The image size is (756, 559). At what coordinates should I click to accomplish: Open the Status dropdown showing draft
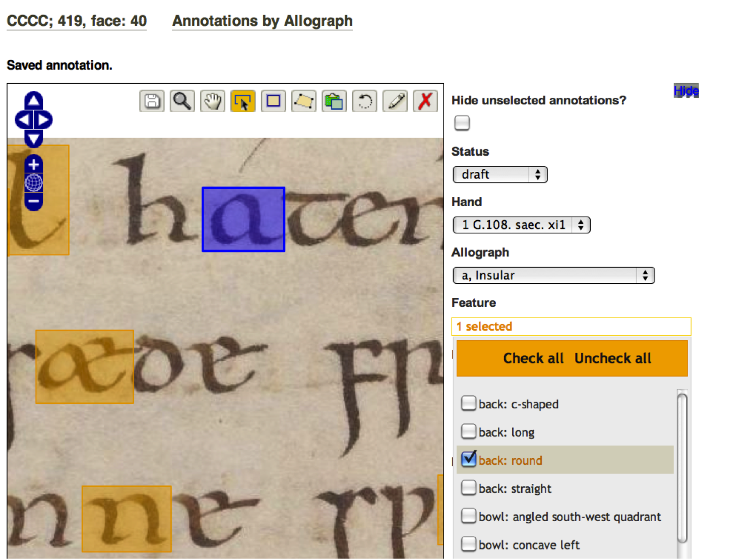[499, 174]
